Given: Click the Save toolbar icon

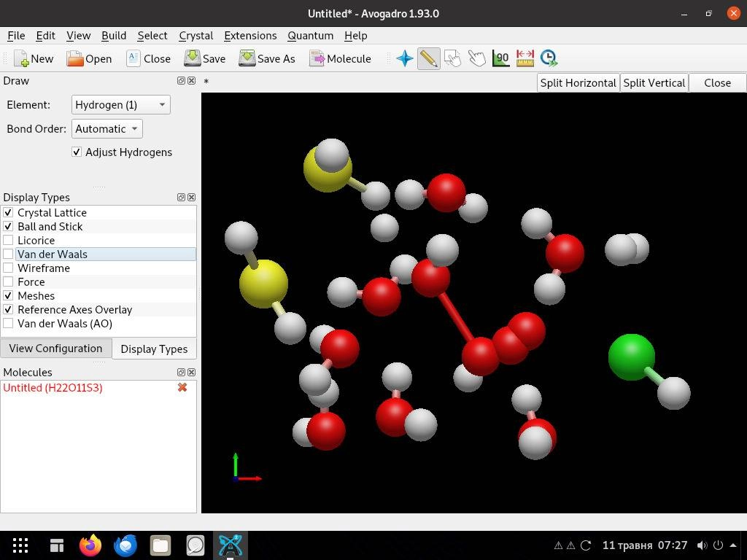Looking at the screenshot, I should (192, 58).
